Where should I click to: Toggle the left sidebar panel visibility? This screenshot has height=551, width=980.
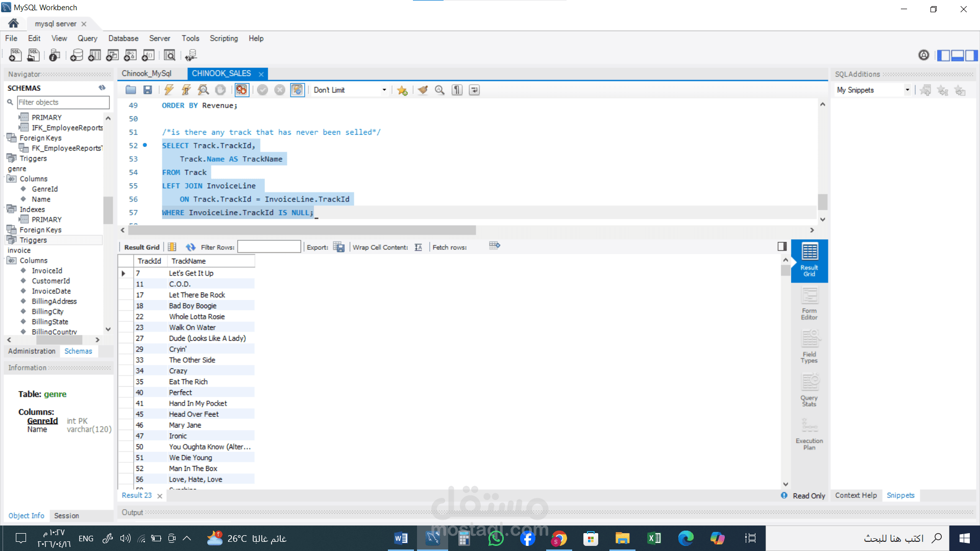click(943, 55)
